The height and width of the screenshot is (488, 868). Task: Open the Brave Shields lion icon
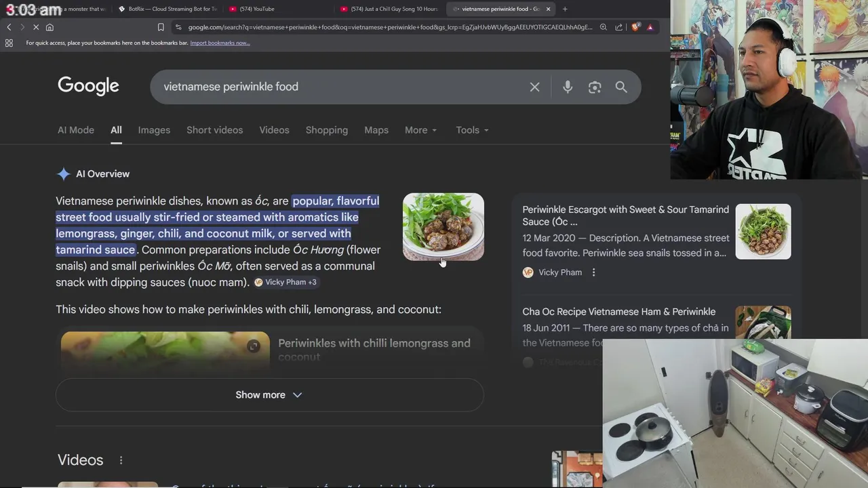[635, 27]
